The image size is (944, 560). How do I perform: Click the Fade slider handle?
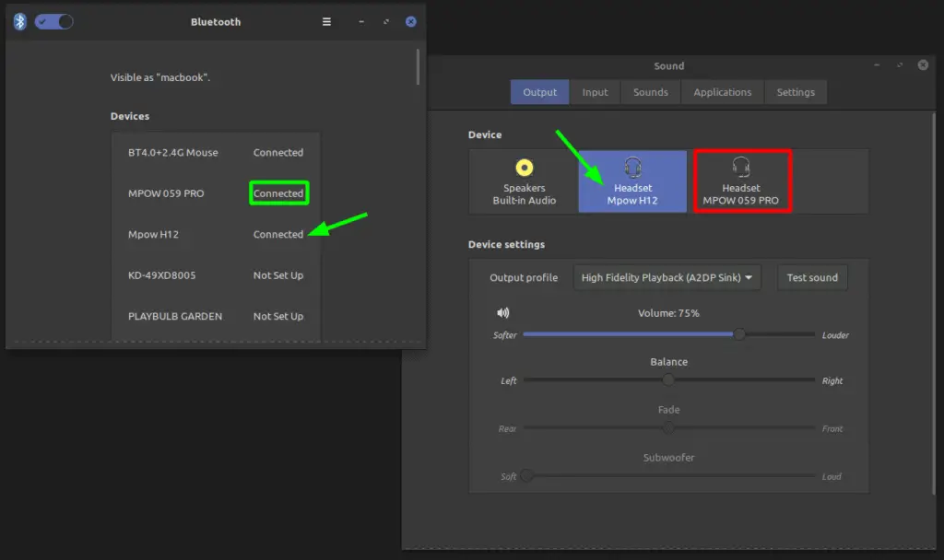pyautogui.click(x=668, y=427)
